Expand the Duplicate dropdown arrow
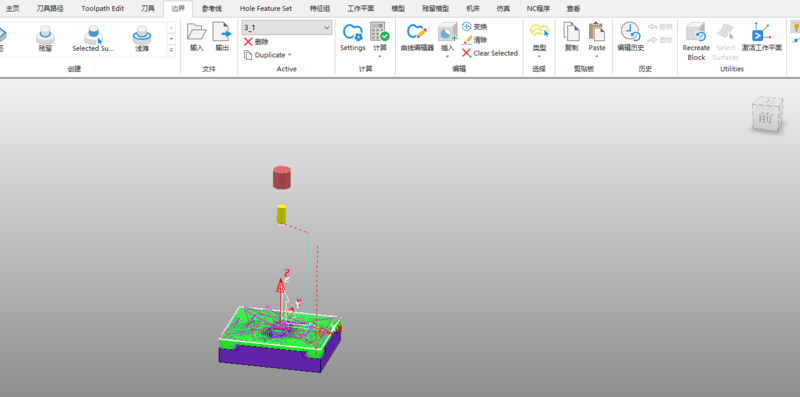Viewport: 800px width, 397px height. [290, 55]
